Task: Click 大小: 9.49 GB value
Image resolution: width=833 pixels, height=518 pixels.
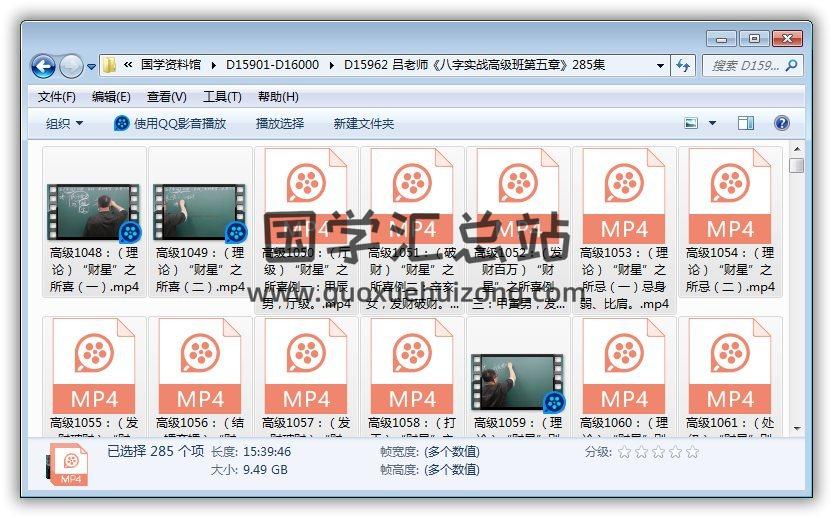Action: pos(265,470)
